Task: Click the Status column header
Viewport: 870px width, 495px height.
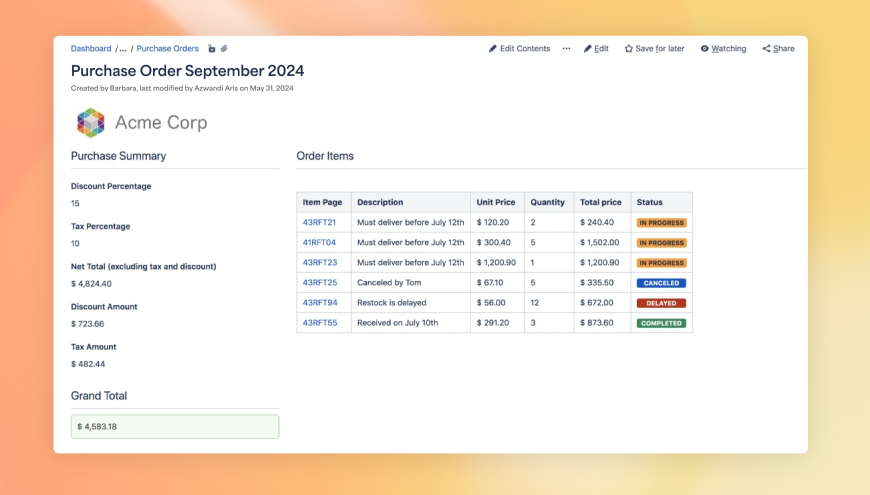Action: coord(650,202)
